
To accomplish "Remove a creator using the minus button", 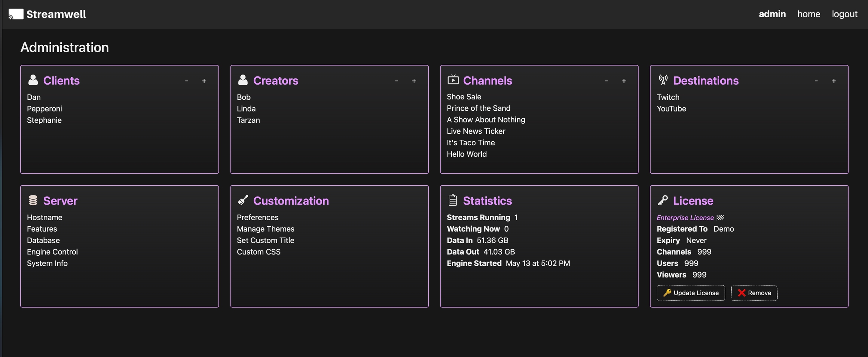I will tap(396, 81).
